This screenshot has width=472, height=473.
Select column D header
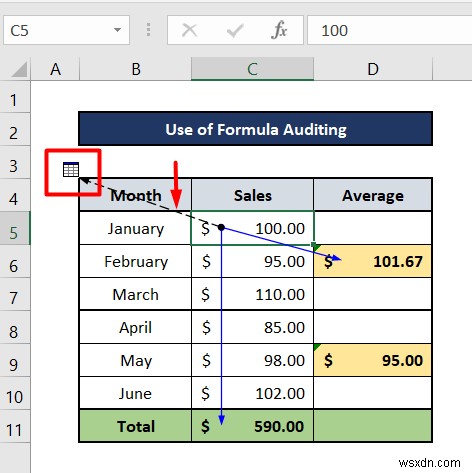[373, 69]
